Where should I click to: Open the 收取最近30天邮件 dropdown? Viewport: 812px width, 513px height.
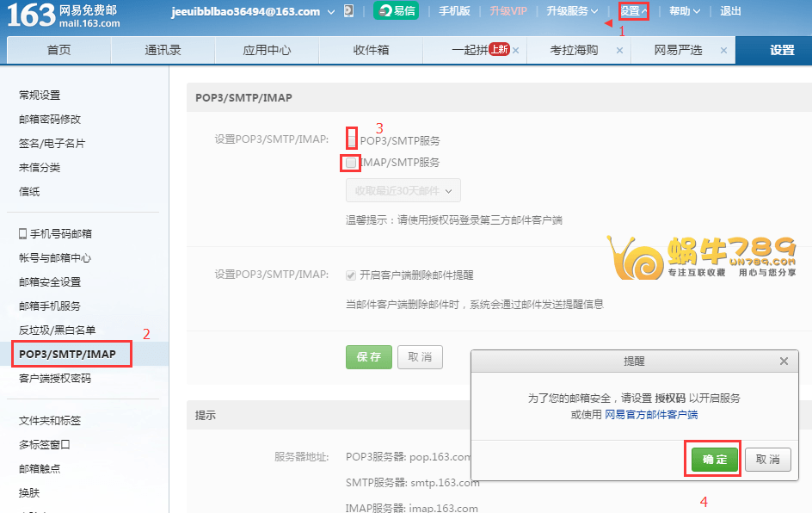point(403,189)
